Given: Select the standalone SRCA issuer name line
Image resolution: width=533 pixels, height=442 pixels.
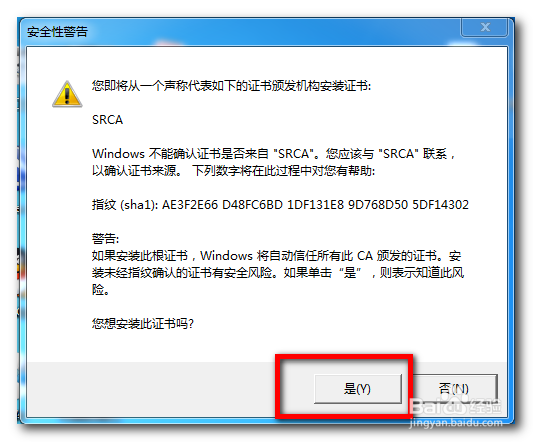Looking at the screenshot, I should point(107,120).
